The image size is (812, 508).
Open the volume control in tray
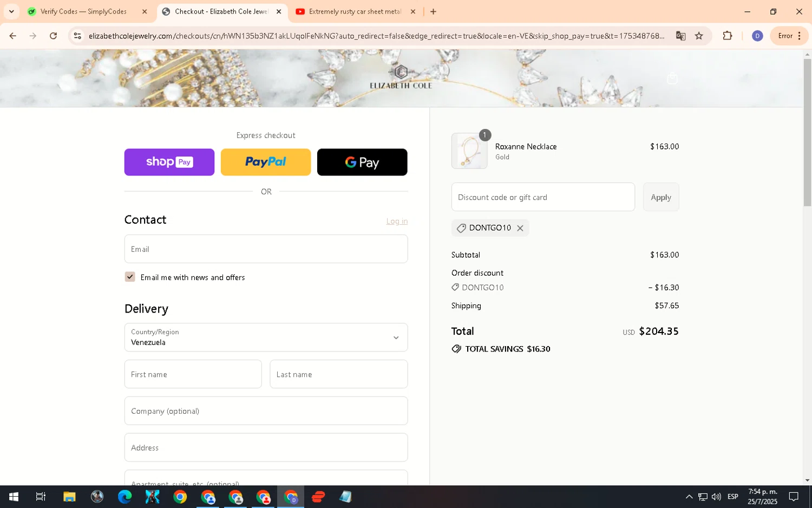[716, 497]
